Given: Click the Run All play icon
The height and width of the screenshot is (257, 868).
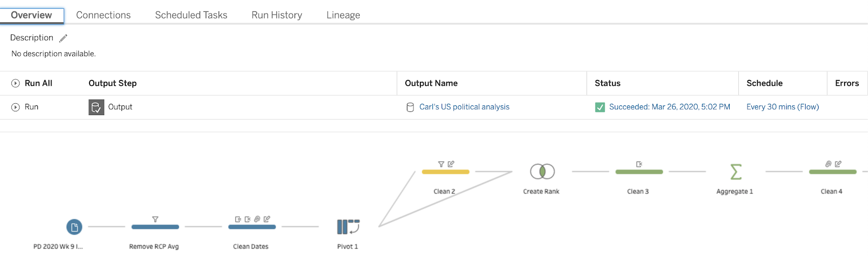Looking at the screenshot, I should coord(16,83).
